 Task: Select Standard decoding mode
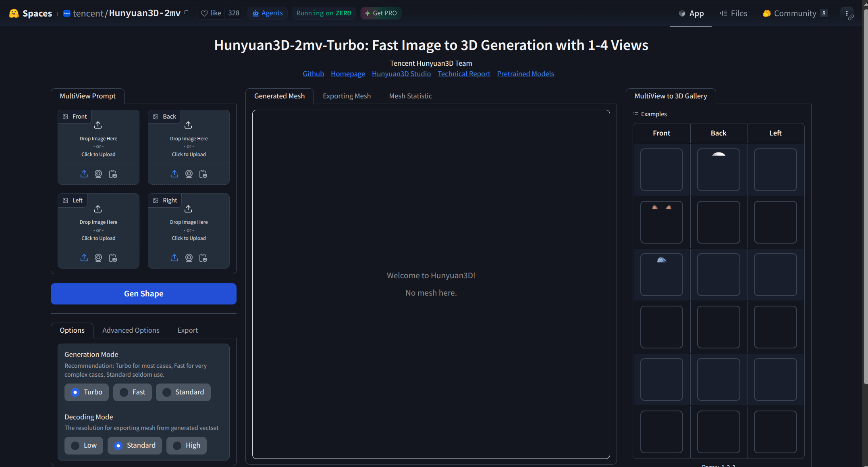click(x=135, y=445)
